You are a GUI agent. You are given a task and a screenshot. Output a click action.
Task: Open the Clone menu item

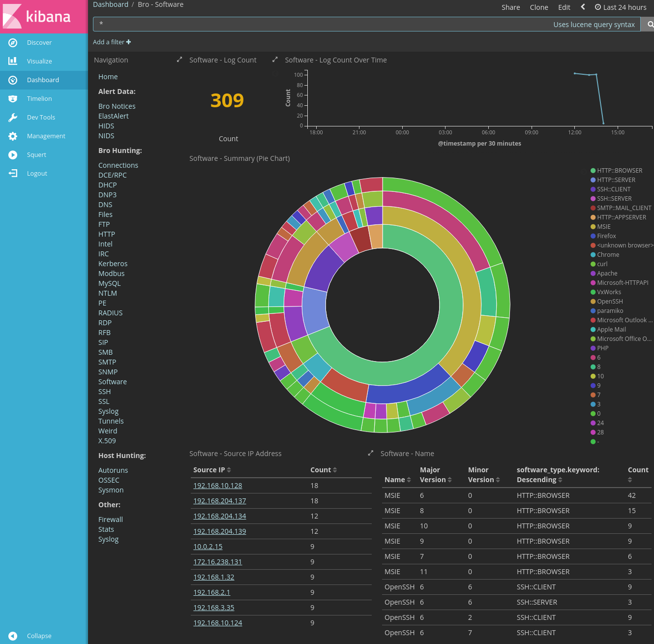pyautogui.click(x=539, y=7)
